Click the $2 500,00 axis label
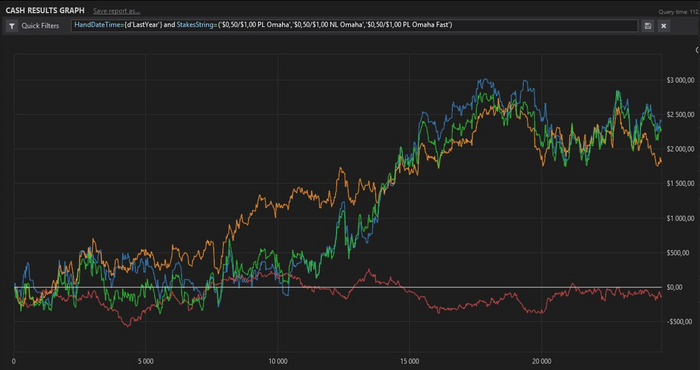The height and width of the screenshot is (370, 700). coord(679,115)
